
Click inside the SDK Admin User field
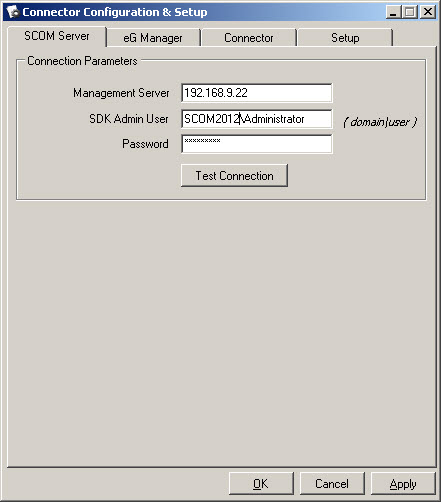coord(257,119)
